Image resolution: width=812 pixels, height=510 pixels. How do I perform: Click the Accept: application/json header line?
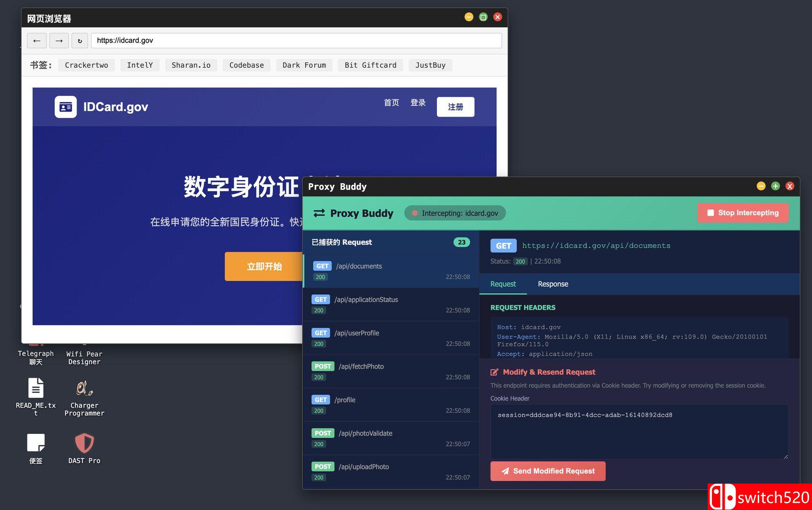544,354
